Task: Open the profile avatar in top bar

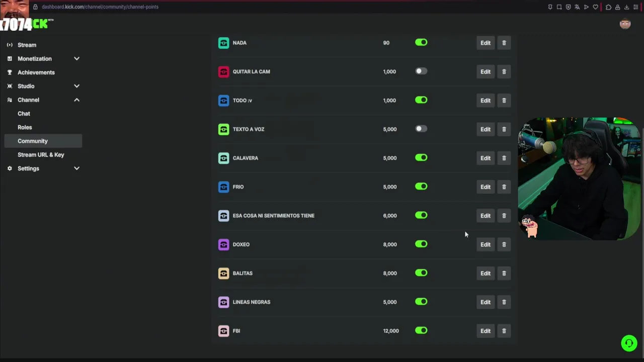Action: coord(625,24)
